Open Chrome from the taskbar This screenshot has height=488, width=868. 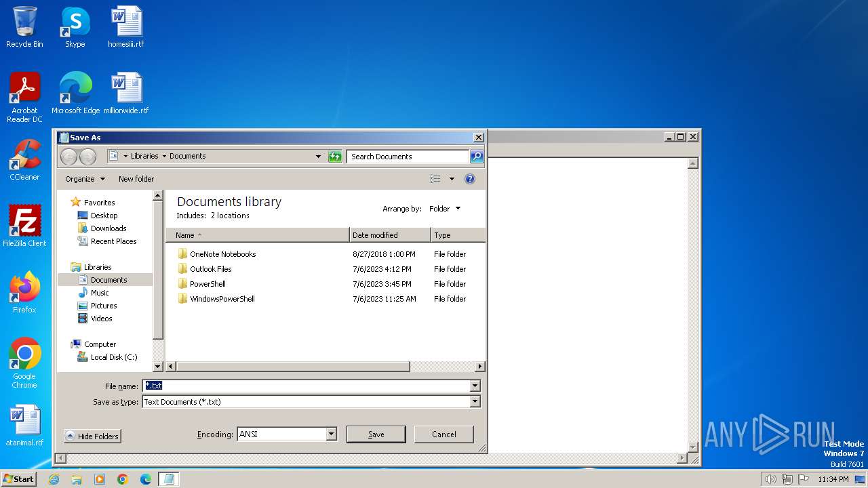pos(123,479)
